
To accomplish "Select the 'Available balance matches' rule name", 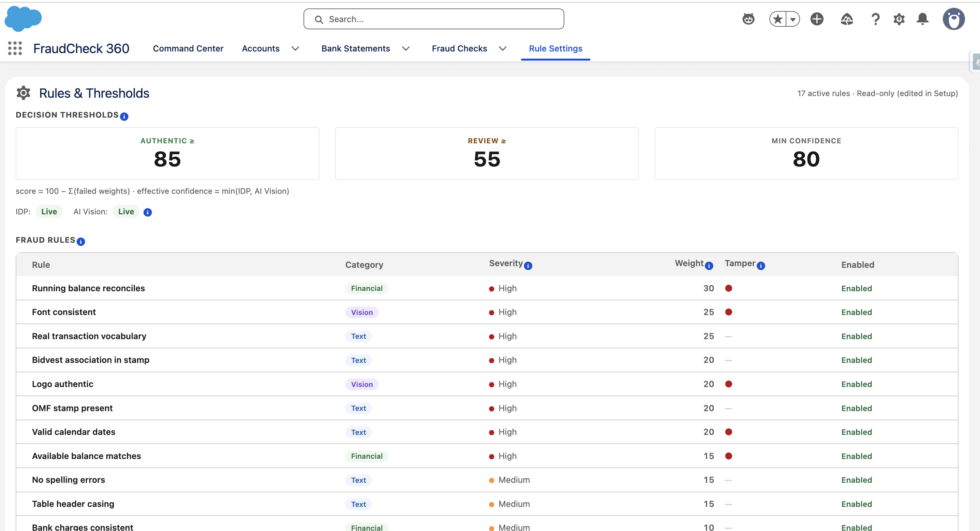I will pyautogui.click(x=86, y=456).
